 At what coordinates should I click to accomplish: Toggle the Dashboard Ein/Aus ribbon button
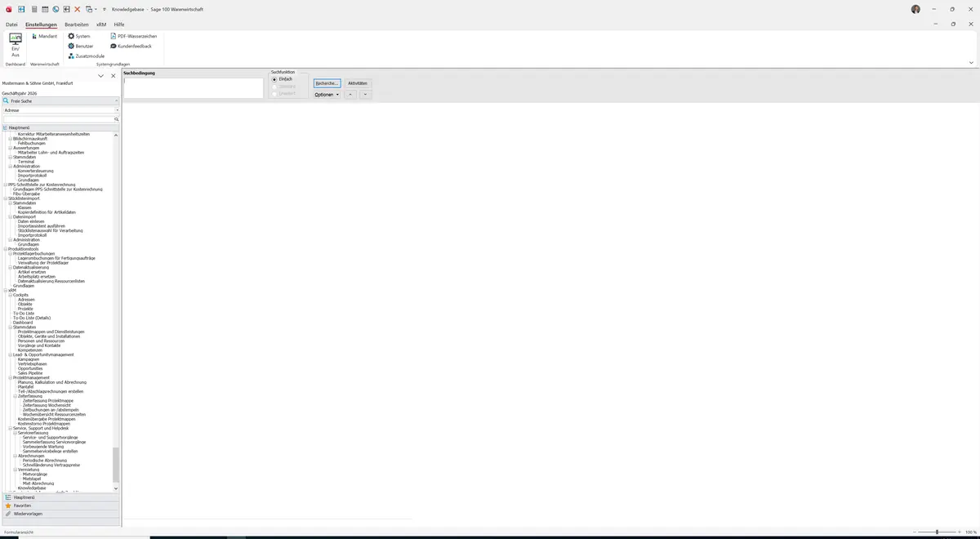point(16,46)
